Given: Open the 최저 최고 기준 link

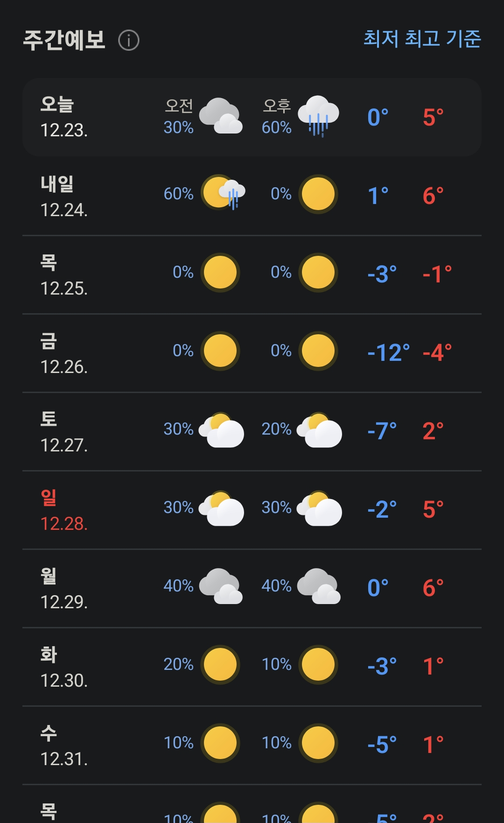Looking at the screenshot, I should coord(422,39).
